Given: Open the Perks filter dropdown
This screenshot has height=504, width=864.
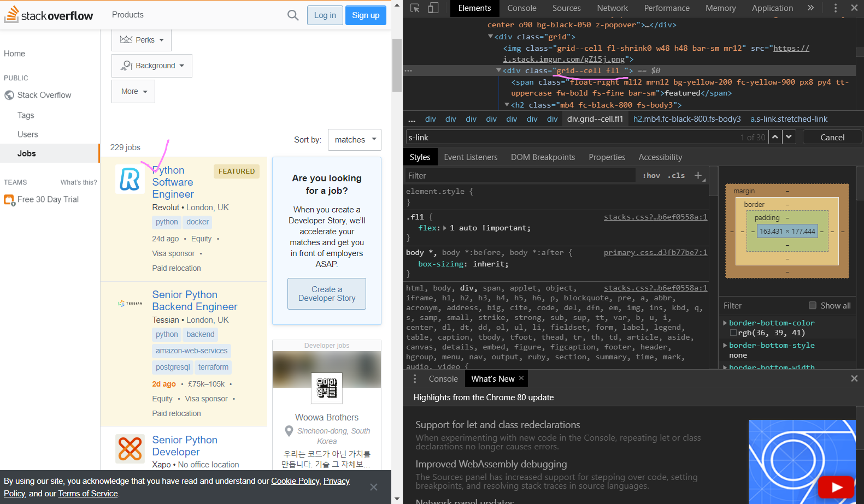Looking at the screenshot, I should pyautogui.click(x=142, y=40).
